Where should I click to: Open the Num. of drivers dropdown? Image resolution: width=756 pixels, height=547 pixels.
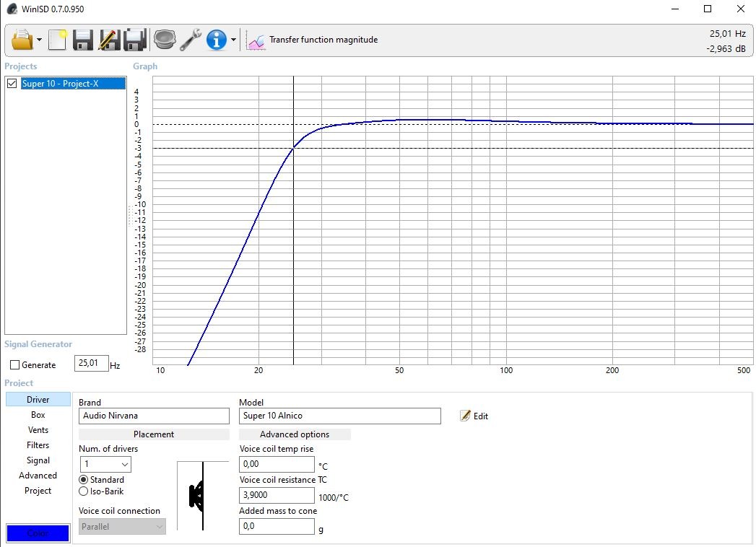105,464
